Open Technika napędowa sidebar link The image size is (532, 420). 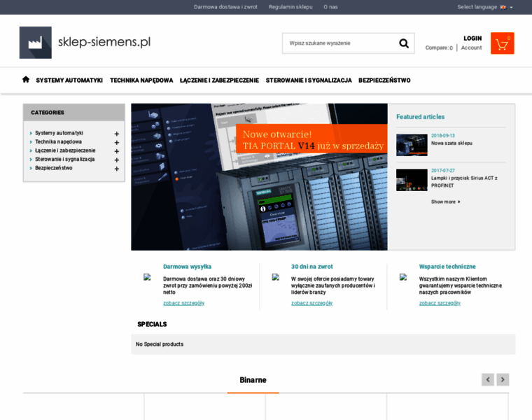58,142
